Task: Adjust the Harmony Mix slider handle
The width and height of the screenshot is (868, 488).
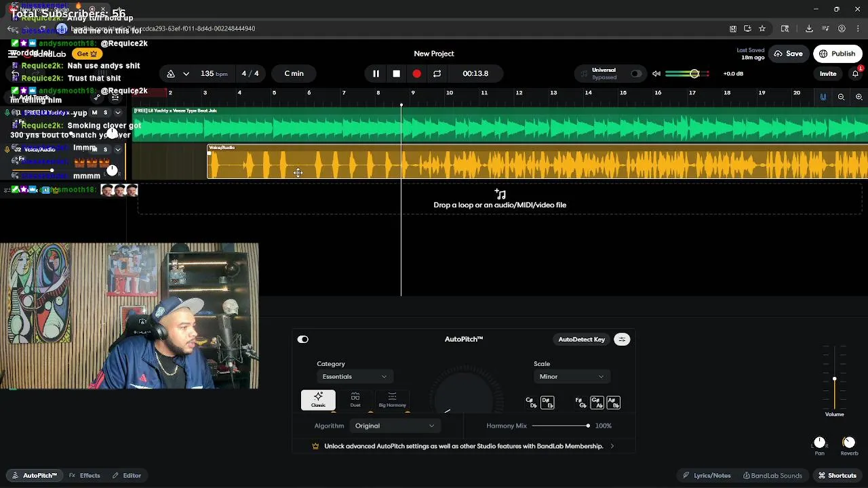Action: point(588,426)
